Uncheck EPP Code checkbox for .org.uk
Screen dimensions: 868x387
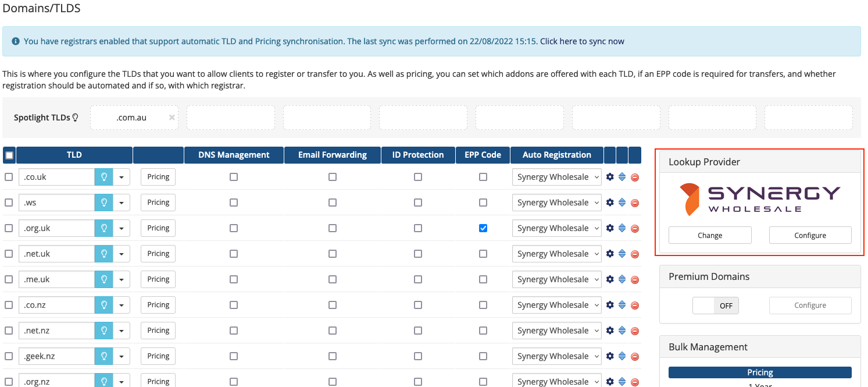coord(483,228)
